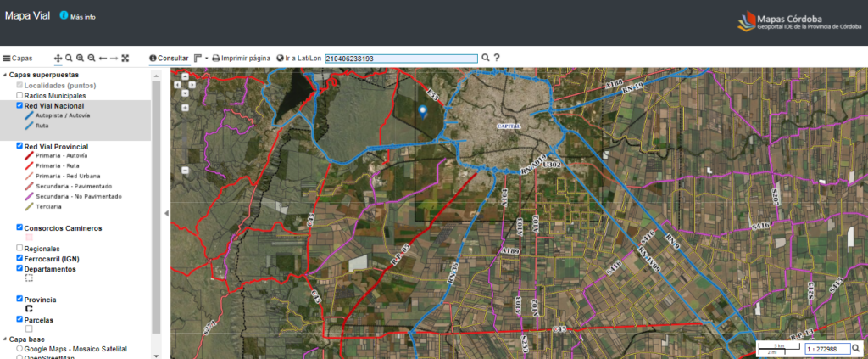This screenshot has width=868, height=359.
Task: Pan map right with arrow control
Action: [x=192, y=85]
